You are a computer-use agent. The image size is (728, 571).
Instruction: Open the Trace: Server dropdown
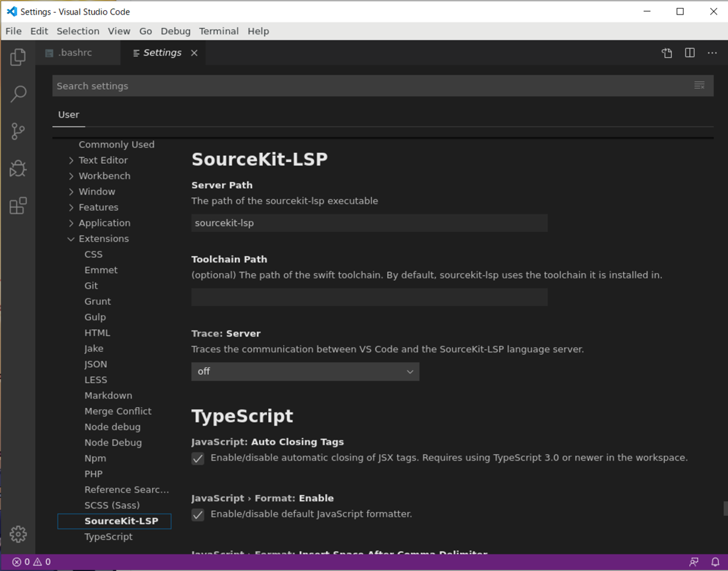tap(305, 371)
